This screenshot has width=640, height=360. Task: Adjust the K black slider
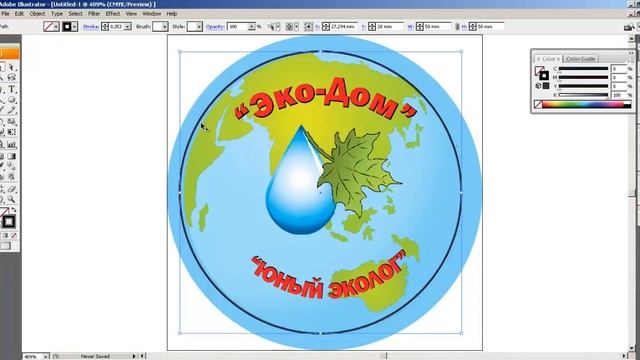point(583,95)
